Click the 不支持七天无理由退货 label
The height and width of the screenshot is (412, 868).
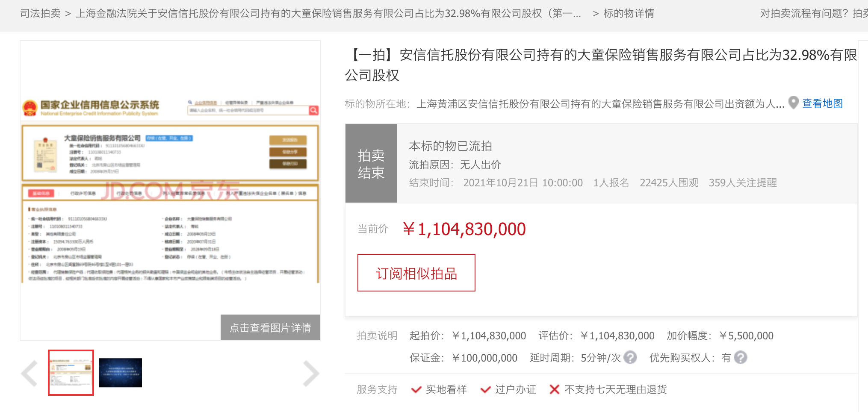click(616, 389)
